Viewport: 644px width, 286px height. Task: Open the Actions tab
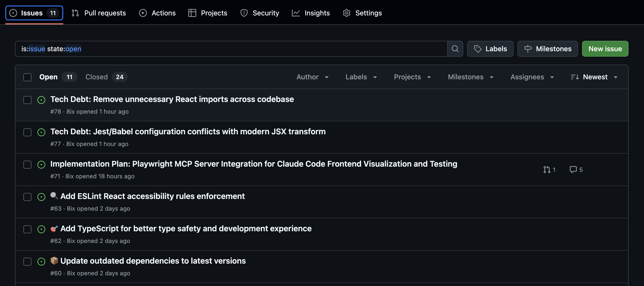(x=157, y=13)
